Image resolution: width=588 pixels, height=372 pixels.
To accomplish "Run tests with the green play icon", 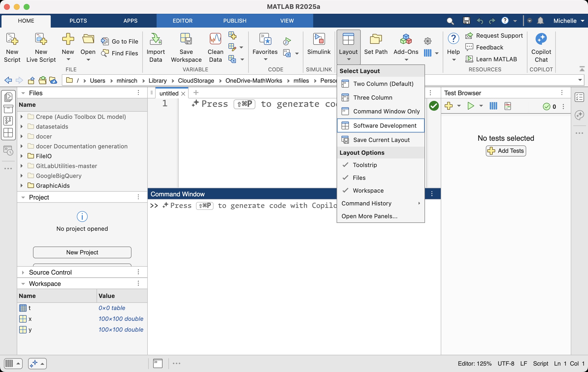I will click(x=471, y=106).
